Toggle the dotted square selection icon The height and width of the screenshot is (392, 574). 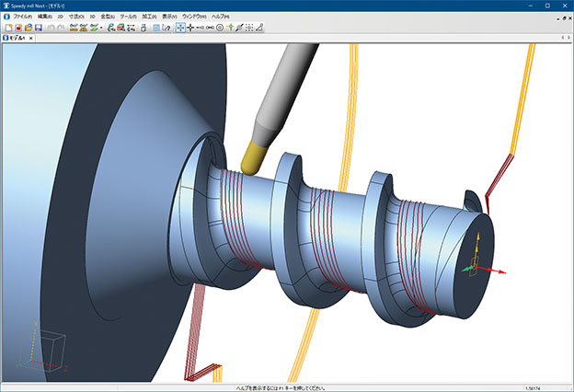click(248, 28)
